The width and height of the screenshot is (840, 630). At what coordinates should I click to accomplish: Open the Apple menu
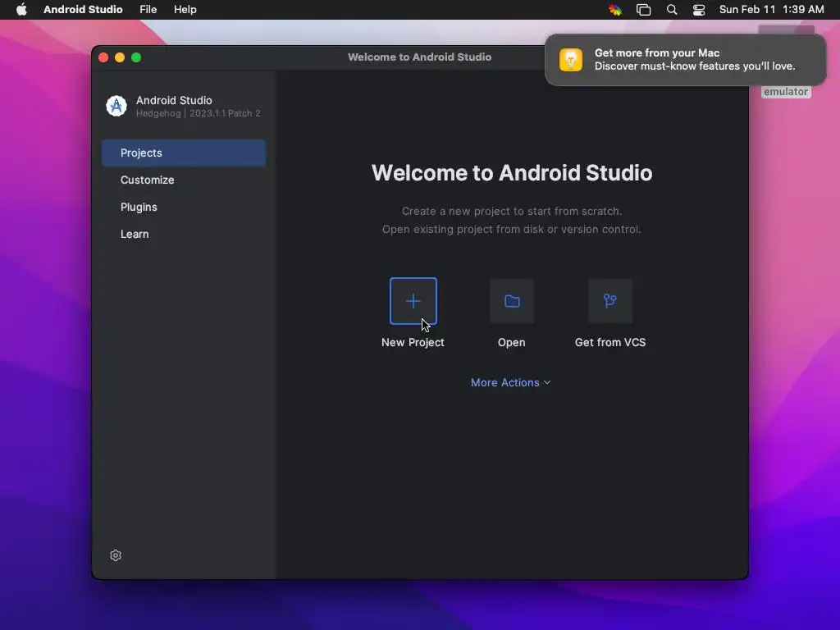(x=21, y=10)
